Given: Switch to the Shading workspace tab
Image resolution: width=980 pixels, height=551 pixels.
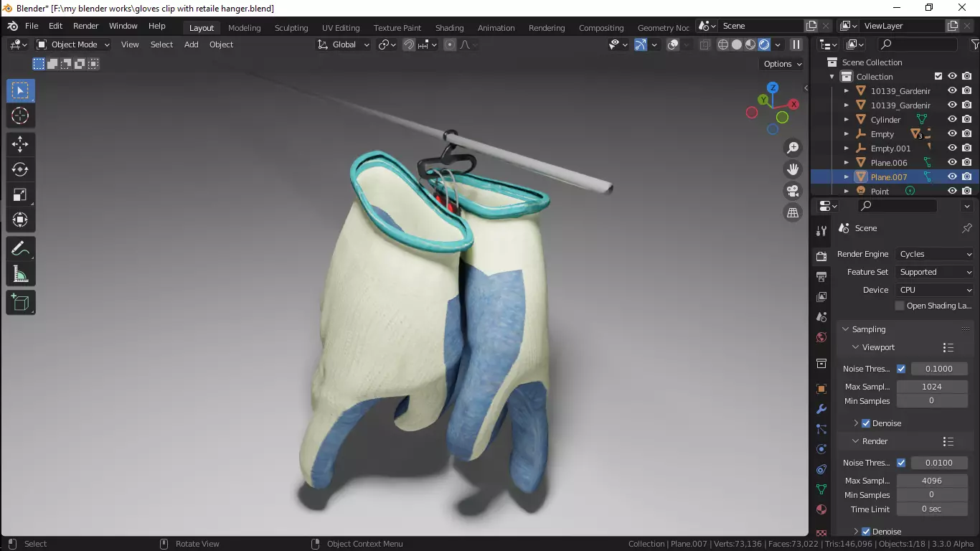Looking at the screenshot, I should 449,28.
